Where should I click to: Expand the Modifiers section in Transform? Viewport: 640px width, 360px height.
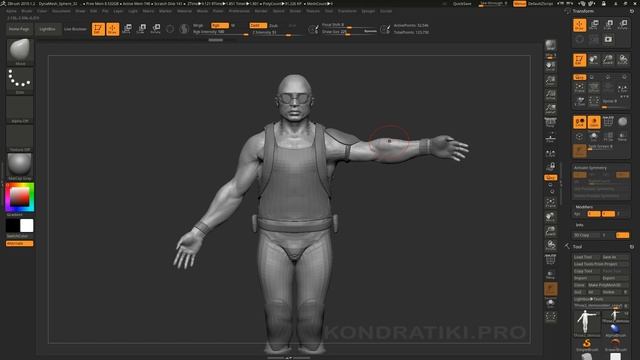tap(584, 207)
